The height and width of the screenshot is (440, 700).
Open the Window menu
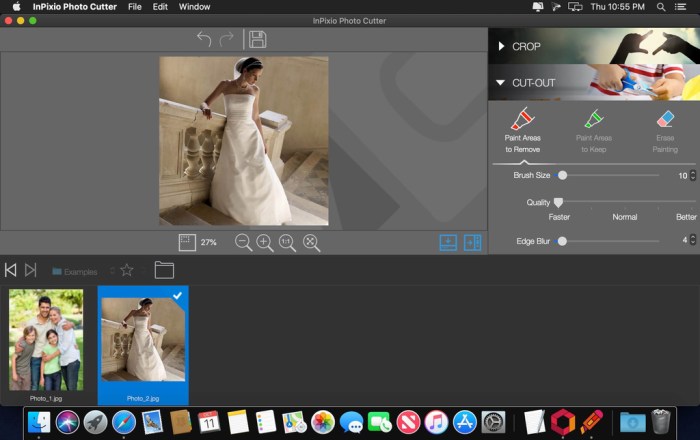pos(194,7)
